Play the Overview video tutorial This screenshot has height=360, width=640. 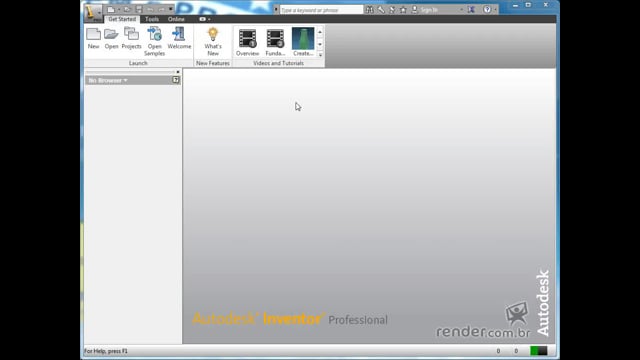click(247, 42)
